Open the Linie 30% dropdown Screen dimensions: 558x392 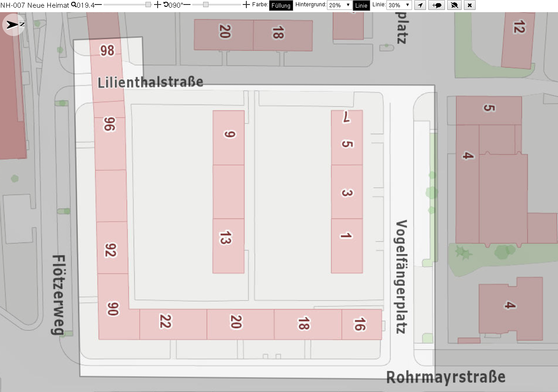pos(399,5)
